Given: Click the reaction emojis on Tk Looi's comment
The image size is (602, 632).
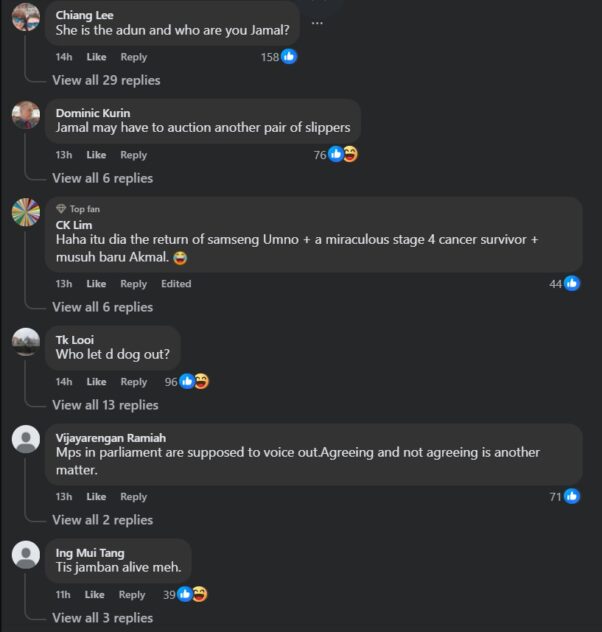Looking at the screenshot, I should pyautogui.click(x=194, y=381).
